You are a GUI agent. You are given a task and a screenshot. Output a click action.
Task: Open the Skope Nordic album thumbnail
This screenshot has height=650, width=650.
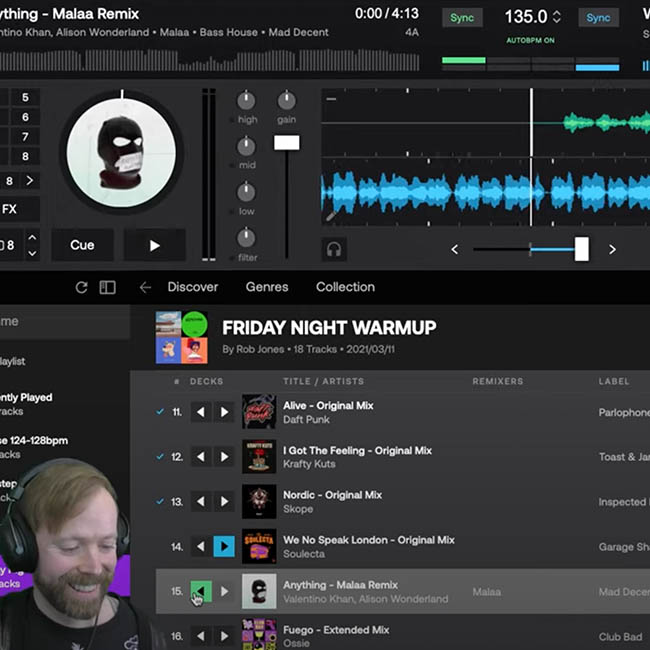[259, 502]
